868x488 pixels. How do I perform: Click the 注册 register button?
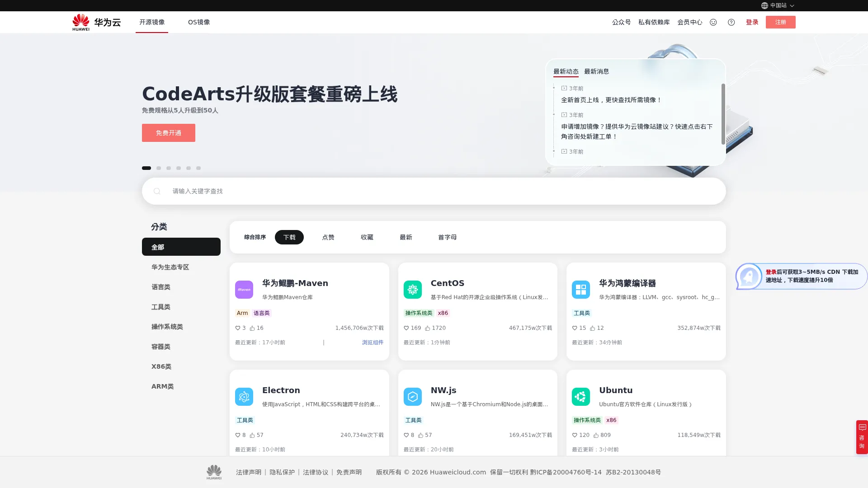click(781, 22)
